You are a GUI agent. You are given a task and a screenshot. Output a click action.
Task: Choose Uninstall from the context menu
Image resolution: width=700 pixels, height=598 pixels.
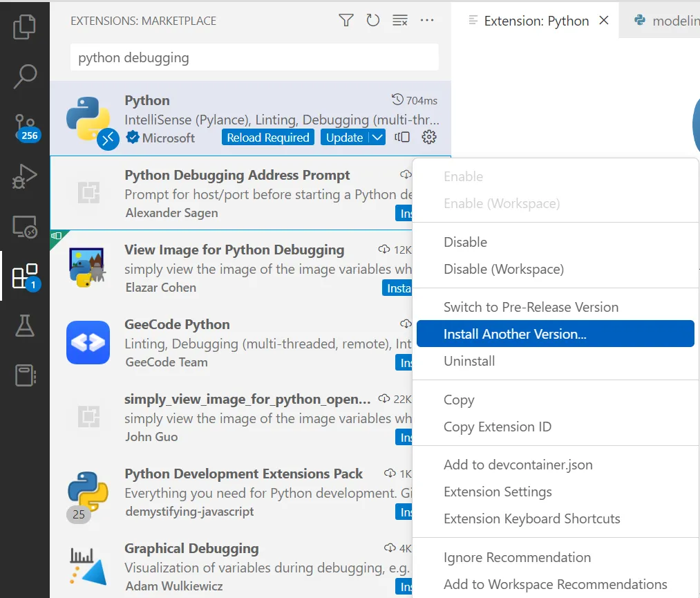coord(556,361)
